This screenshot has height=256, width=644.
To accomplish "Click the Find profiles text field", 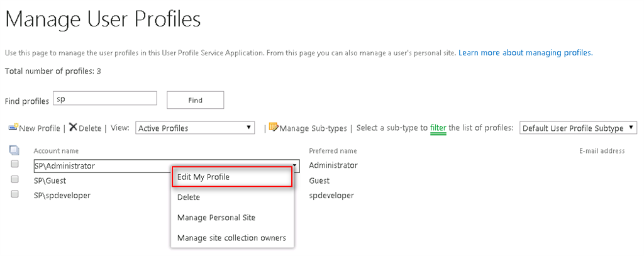I will 104,99.
